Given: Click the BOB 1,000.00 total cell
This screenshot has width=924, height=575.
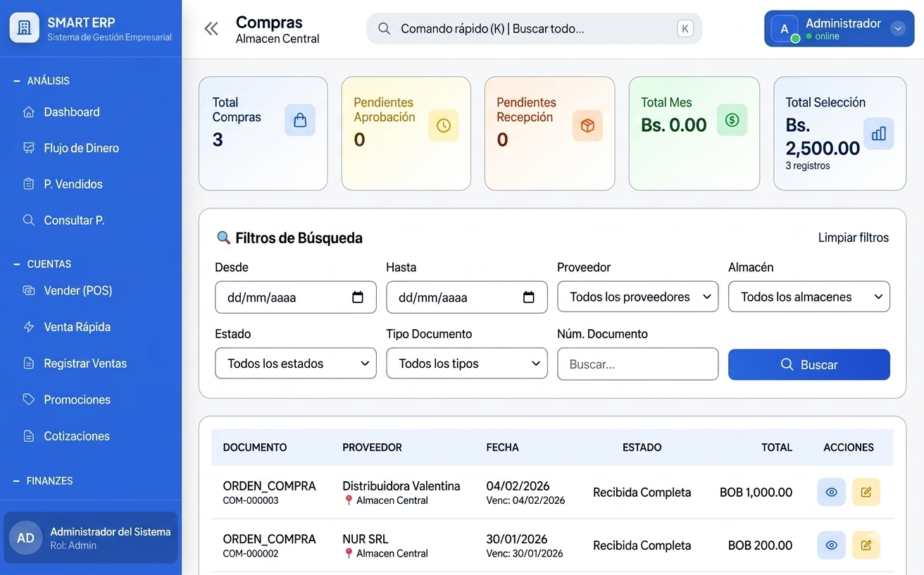Looking at the screenshot, I should coord(756,493).
